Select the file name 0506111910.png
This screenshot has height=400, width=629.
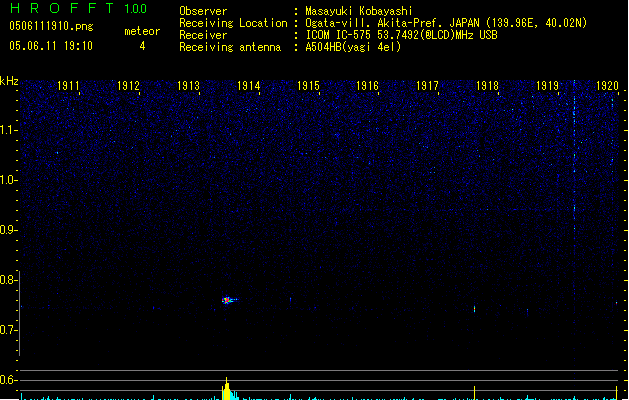[x=51, y=26]
